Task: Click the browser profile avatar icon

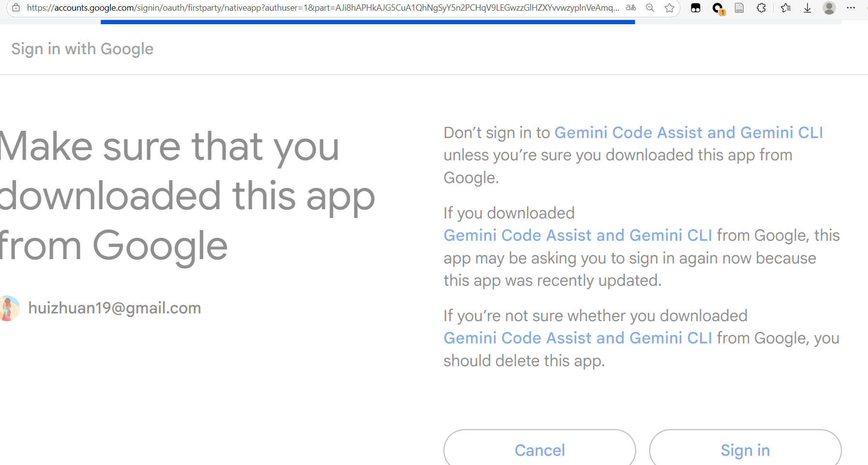Action: (x=829, y=8)
